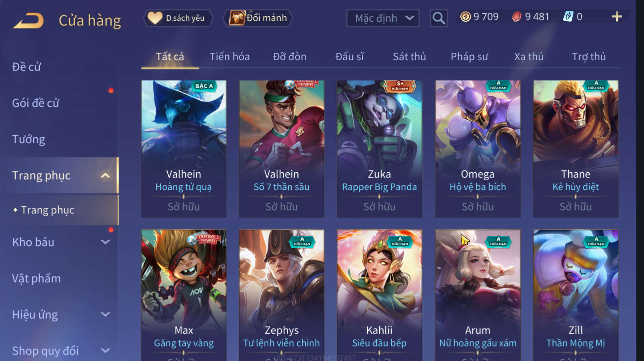
Task: Open the Mặc định sorting dropdown
Action: coord(383,18)
